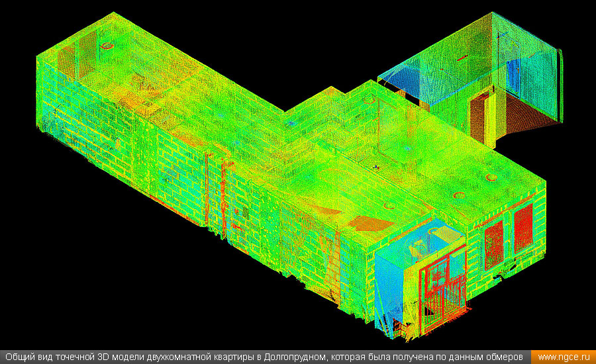Viewport: 596px width, 364px height.
Task: Click the Russian caption text about the 3D model
Action: coord(264,357)
